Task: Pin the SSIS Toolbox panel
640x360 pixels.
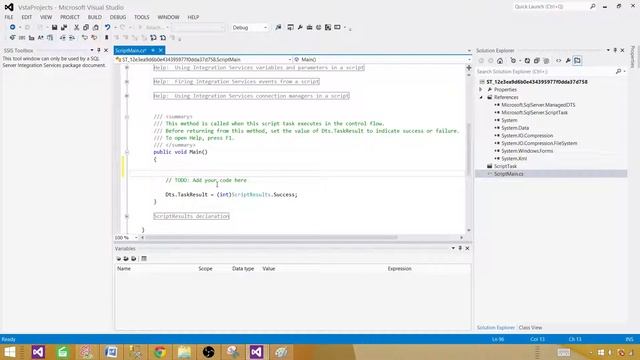Action: 99,50
